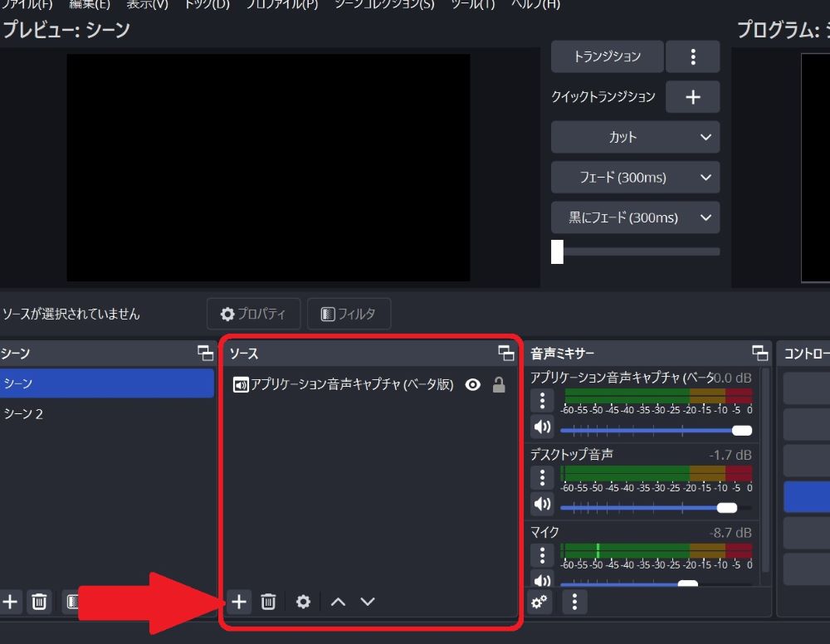Open the 表示(V) menu

(x=147, y=4)
